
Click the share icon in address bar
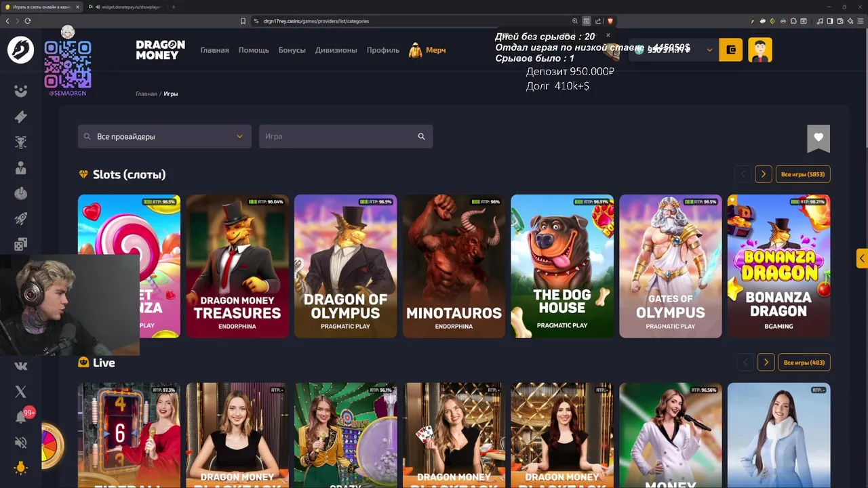click(x=598, y=21)
